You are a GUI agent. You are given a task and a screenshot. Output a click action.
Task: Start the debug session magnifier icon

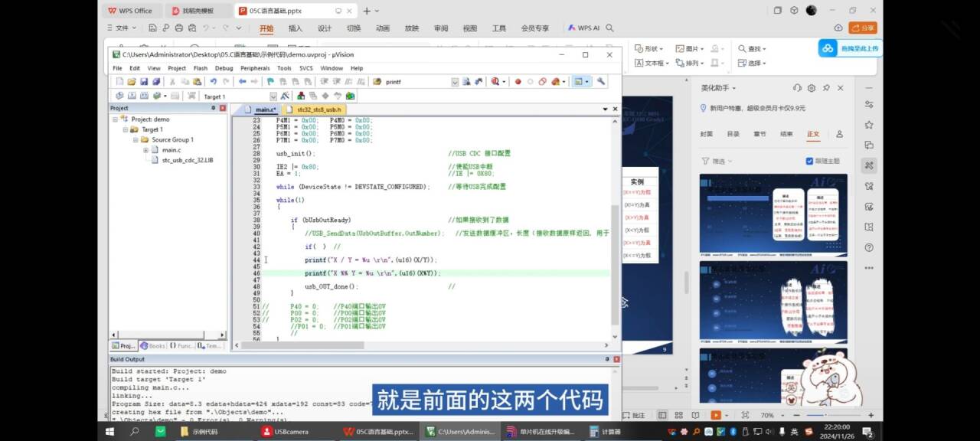[496, 82]
